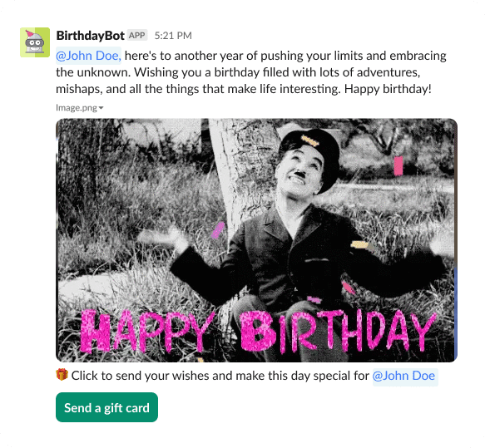Click the pink party hat on the bot avatar
Screen dimensions: 485x448
[29, 32]
